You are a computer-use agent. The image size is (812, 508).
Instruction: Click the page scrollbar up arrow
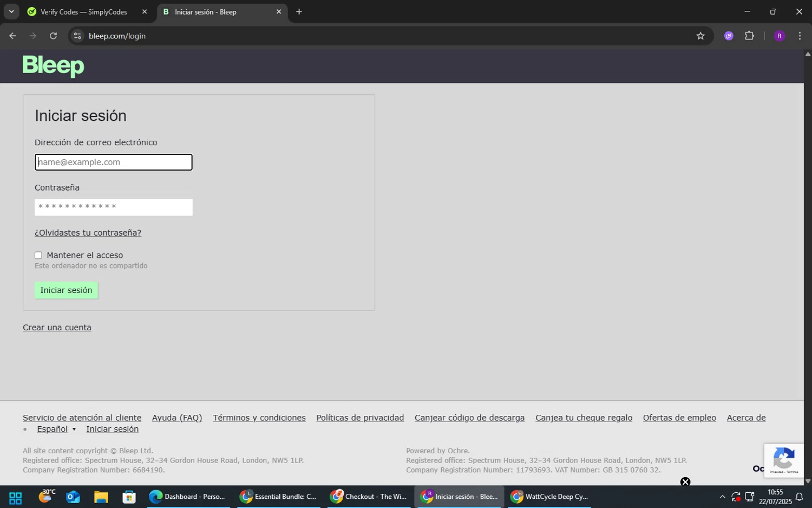pyautogui.click(x=808, y=54)
